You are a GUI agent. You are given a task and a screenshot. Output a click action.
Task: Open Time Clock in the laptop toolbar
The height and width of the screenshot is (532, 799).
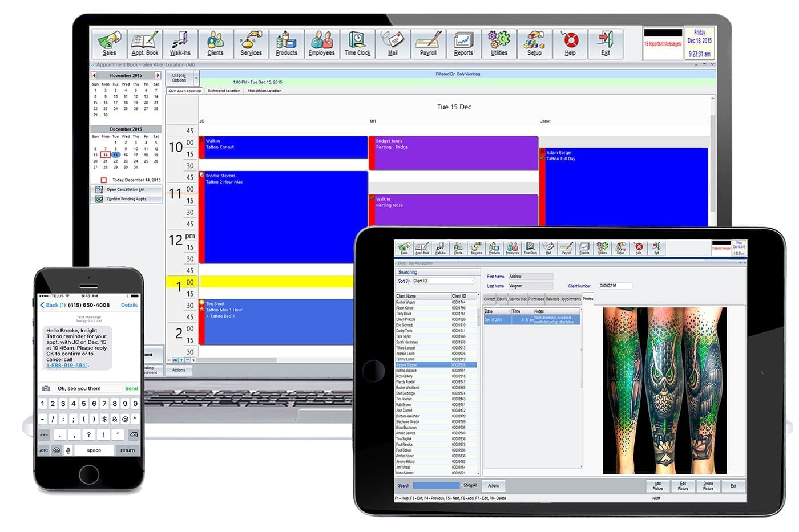(x=357, y=44)
